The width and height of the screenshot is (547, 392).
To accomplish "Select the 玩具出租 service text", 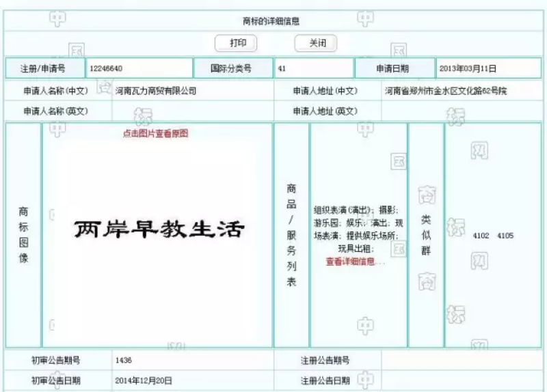I will (354, 249).
